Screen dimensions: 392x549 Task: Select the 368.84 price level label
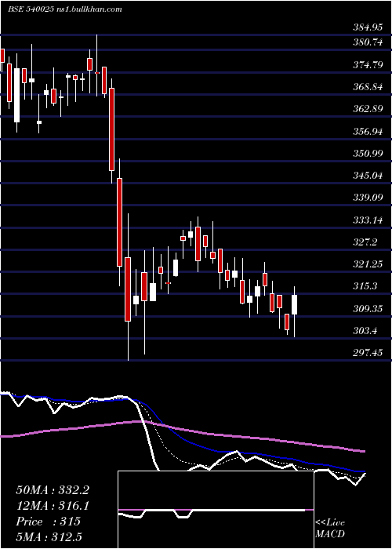(368, 87)
